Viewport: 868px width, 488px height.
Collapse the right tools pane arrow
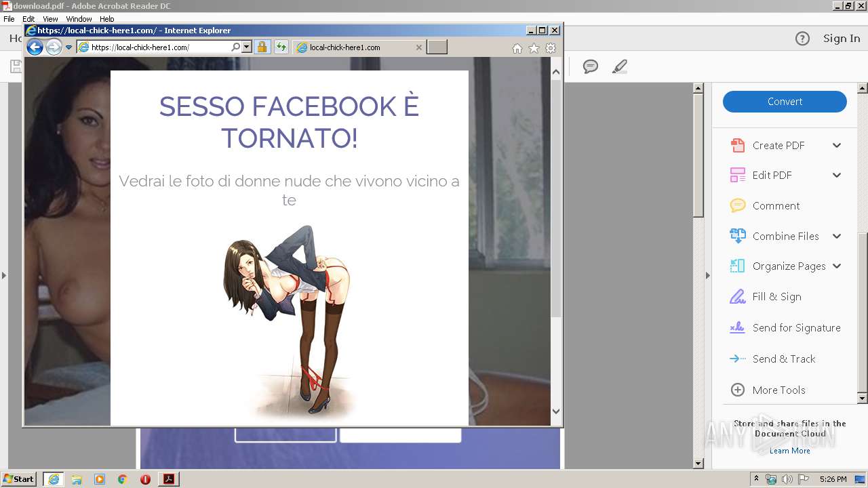pos(708,275)
